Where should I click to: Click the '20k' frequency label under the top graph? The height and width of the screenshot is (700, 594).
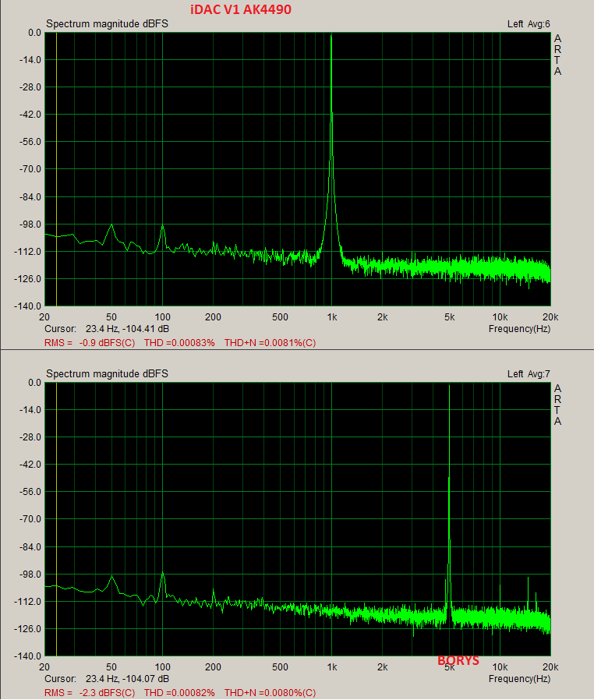click(550, 317)
